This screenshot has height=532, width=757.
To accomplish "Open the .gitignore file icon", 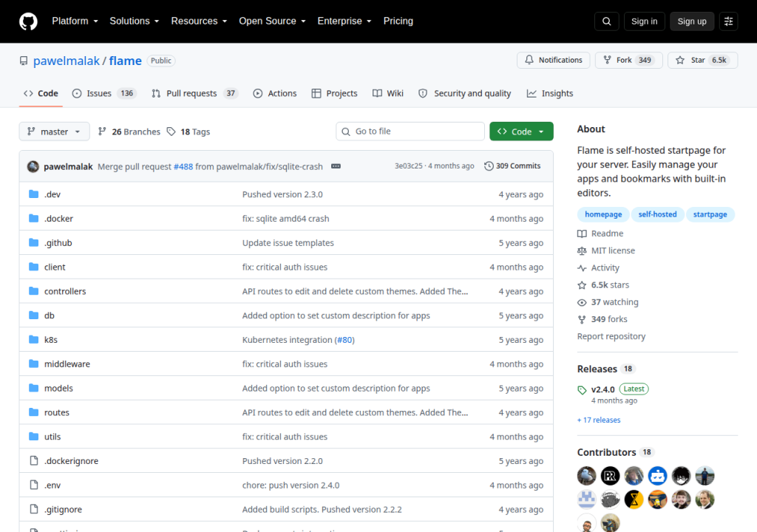I will (x=34, y=509).
